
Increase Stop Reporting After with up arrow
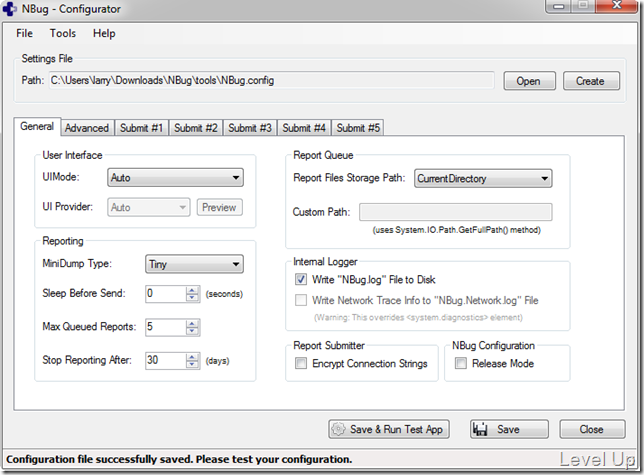[x=192, y=357]
